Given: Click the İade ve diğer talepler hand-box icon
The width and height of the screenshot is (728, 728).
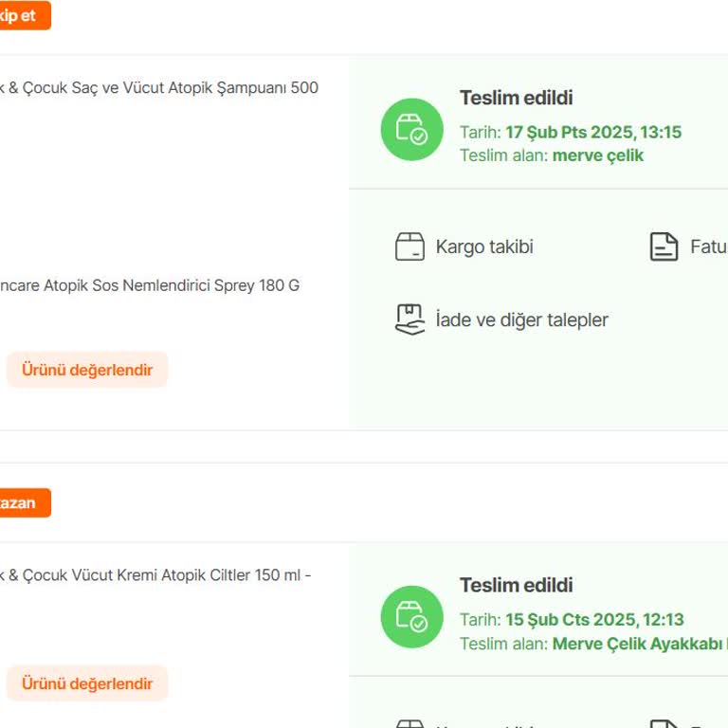Looking at the screenshot, I should (409, 319).
